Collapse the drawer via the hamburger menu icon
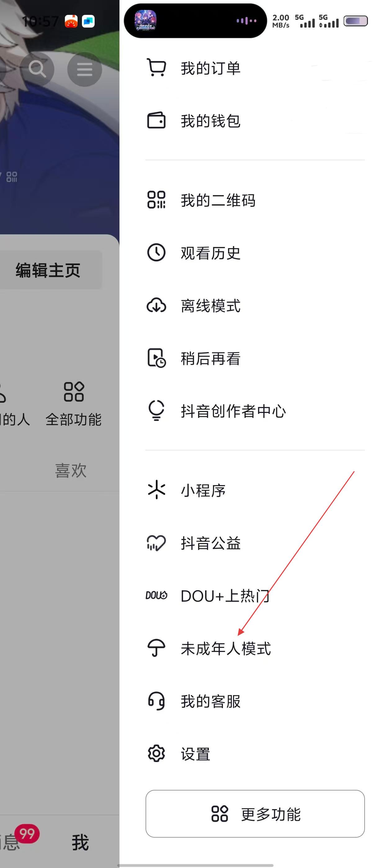391x868 pixels. click(x=85, y=69)
